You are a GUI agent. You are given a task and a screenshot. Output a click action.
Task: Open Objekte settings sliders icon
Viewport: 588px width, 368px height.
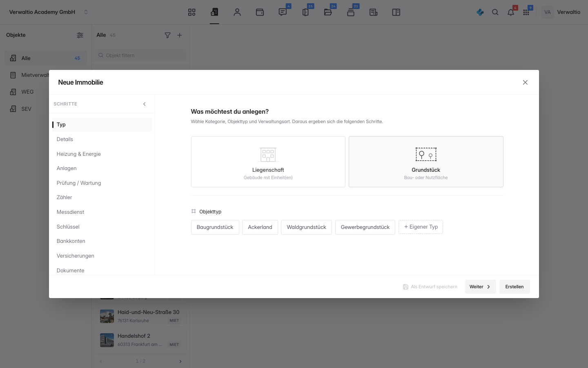(x=80, y=35)
